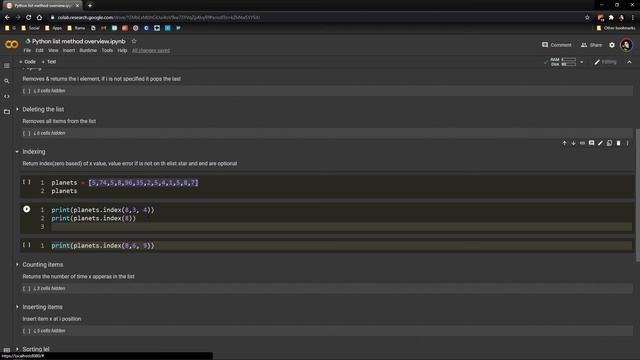
Task: Open Other bookmarks folder
Action: click(x=616, y=28)
